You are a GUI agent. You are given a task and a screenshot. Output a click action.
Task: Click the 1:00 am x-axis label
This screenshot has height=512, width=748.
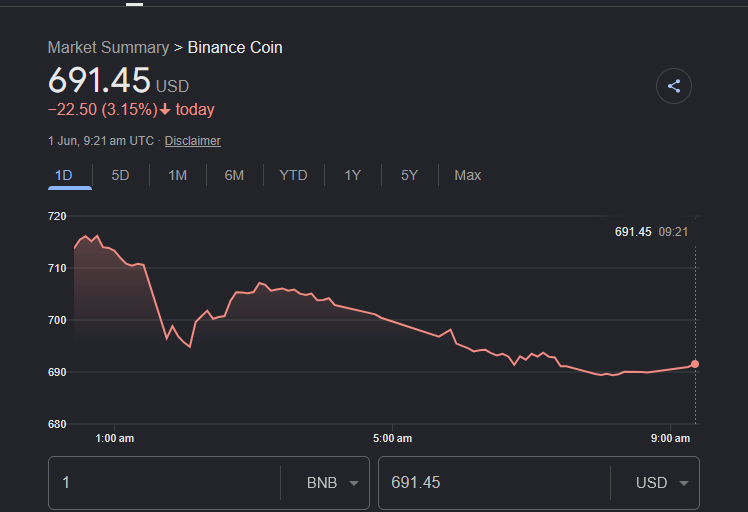[x=114, y=438]
